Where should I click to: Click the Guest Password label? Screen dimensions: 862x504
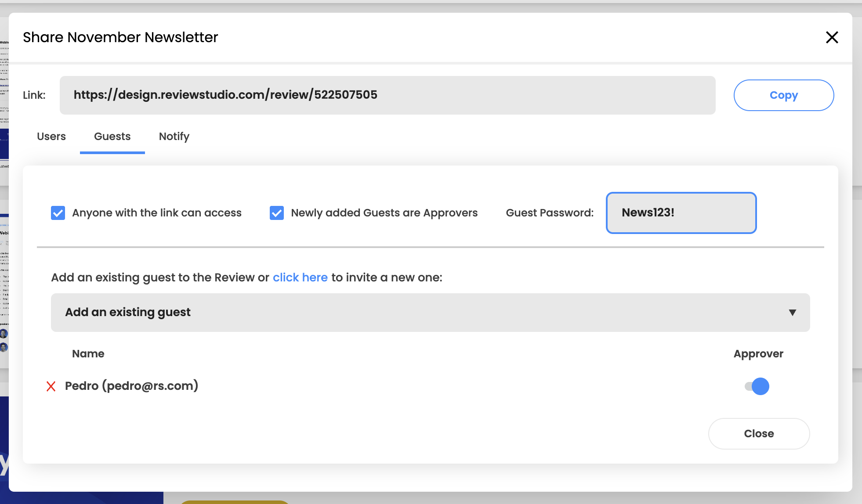550,213
